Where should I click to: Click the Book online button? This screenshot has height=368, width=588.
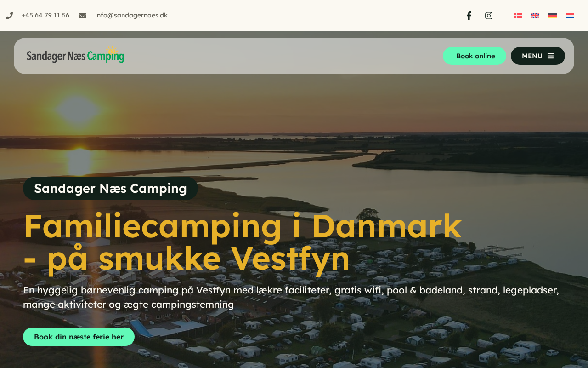475,56
